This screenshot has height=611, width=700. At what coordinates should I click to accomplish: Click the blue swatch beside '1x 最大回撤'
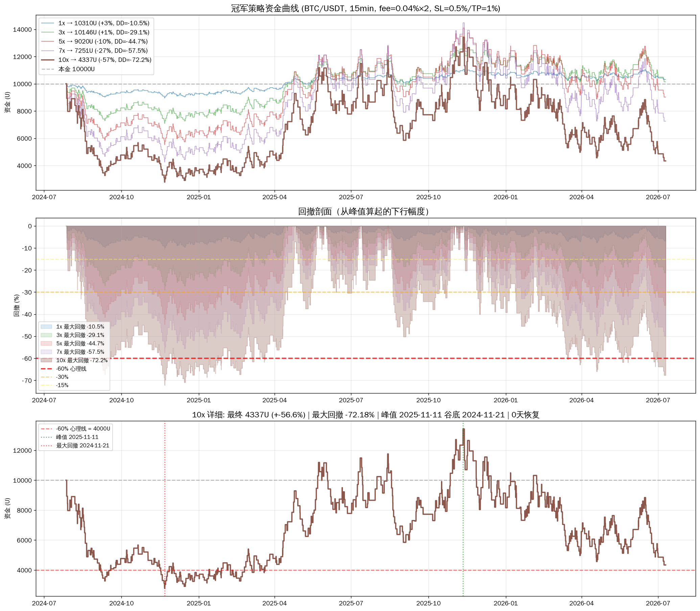pos(46,326)
